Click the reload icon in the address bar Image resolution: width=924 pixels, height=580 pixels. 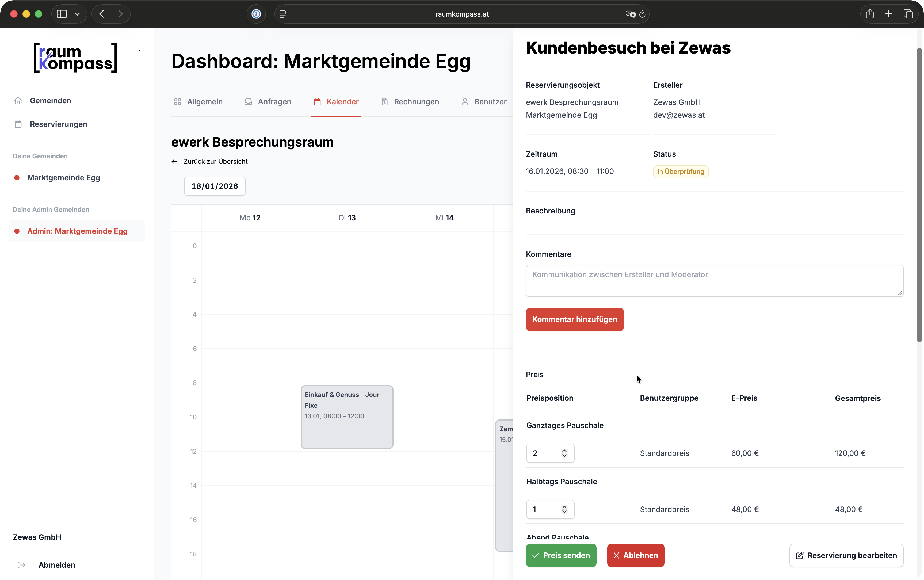click(643, 14)
